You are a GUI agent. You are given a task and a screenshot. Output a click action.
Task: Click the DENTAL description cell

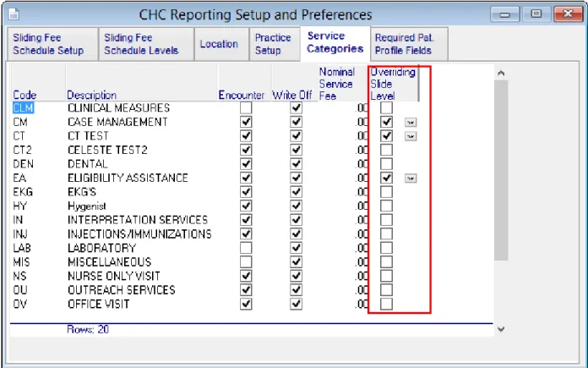point(88,164)
